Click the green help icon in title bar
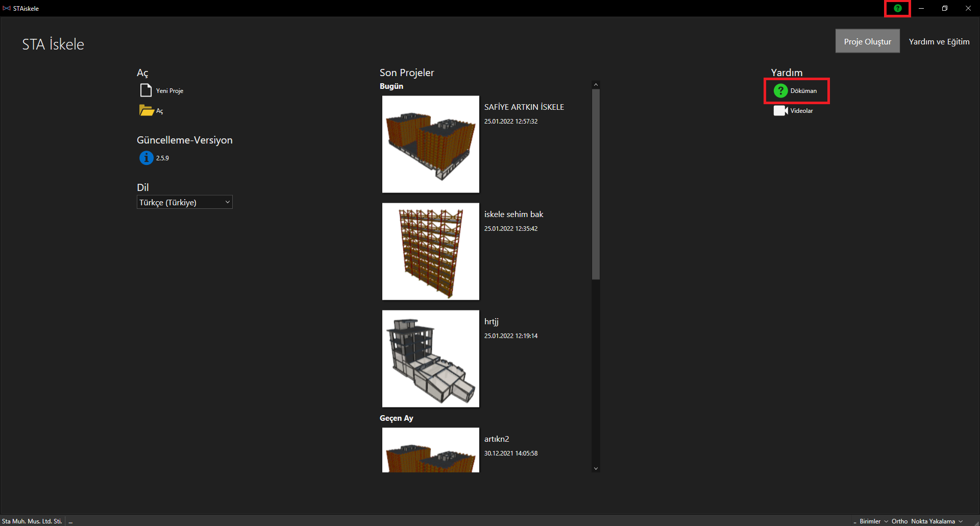 tap(897, 8)
